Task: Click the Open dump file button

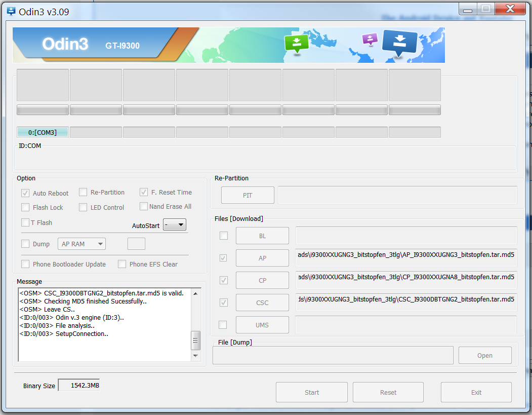Action: click(x=485, y=355)
